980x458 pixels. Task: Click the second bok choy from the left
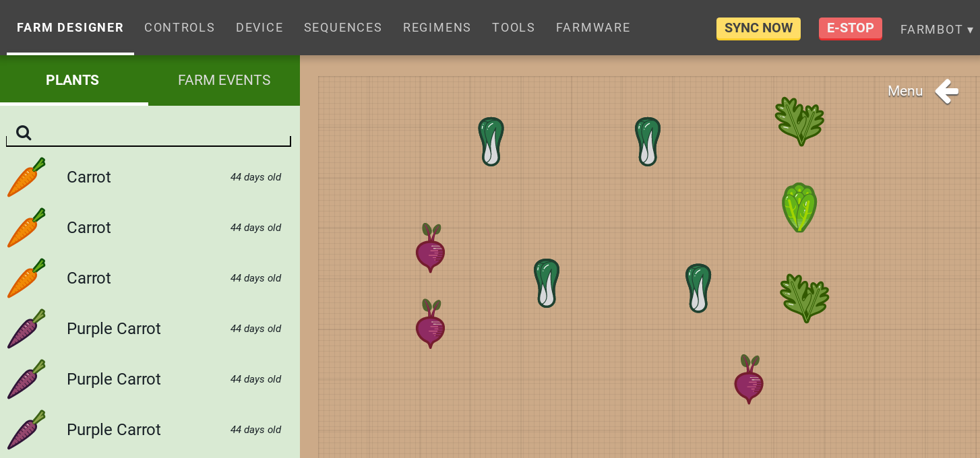547,283
